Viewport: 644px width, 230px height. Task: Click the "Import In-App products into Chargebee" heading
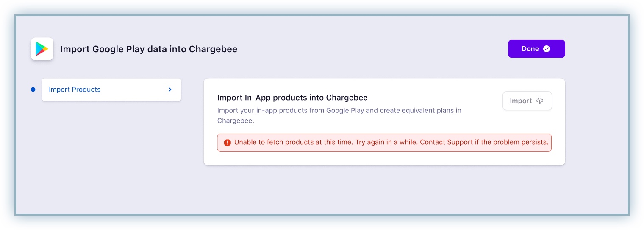coord(292,98)
